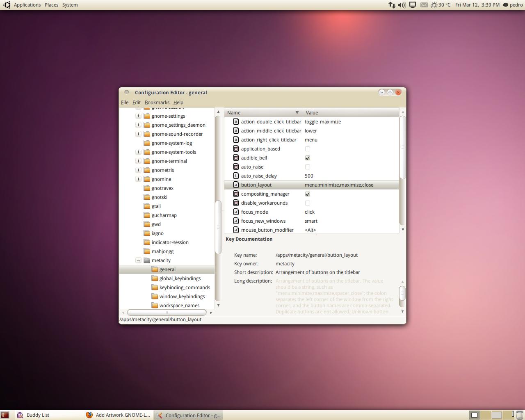Uncheck the compositing_manager checkbox
The width and height of the screenshot is (525, 420).
pyautogui.click(x=308, y=194)
